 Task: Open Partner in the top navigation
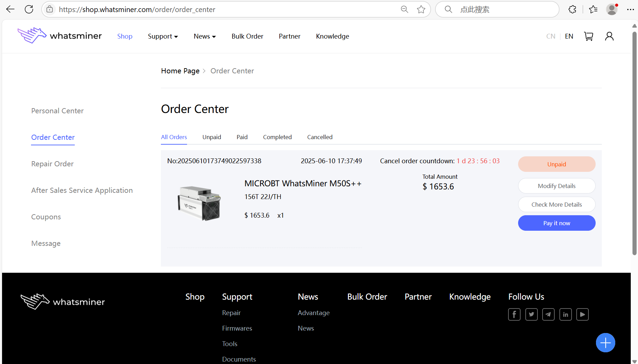tap(289, 36)
